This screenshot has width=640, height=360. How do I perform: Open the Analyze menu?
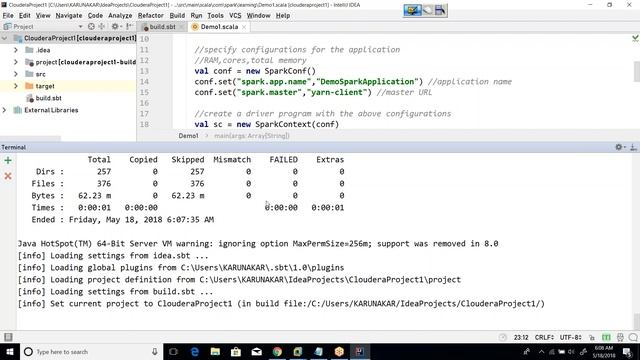(120, 16)
